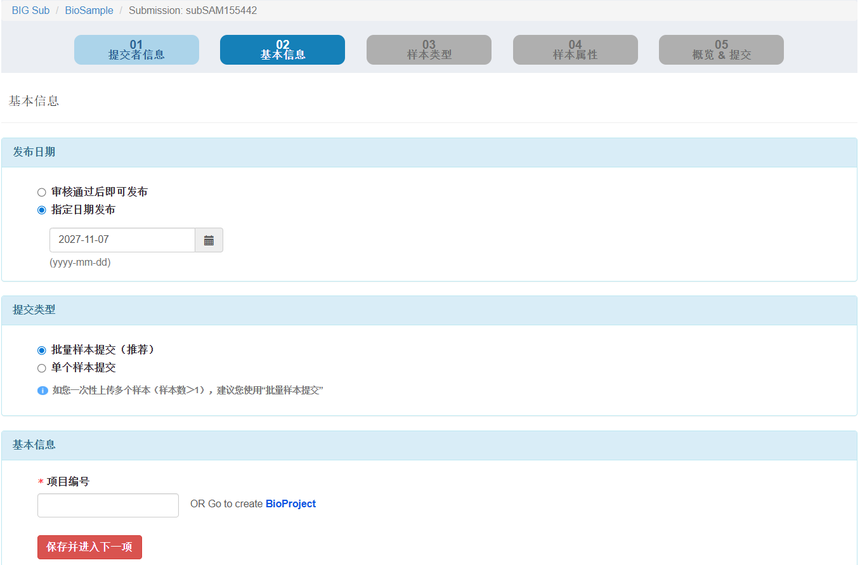Click the 发布日期 panel header
The width and height of the screenshot is (860, 565).
pos(429,152)
